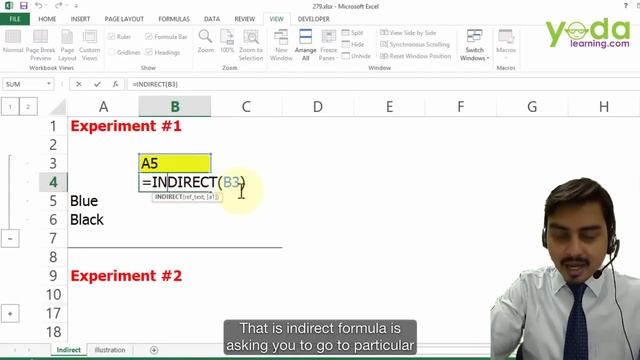This screenshot has height=360, width=640.
Task: Select cell containing Black
Action: [103, 220]
